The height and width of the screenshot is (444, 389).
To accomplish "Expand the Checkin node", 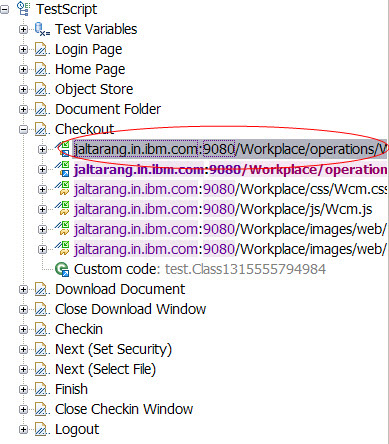I will [23, 330].
